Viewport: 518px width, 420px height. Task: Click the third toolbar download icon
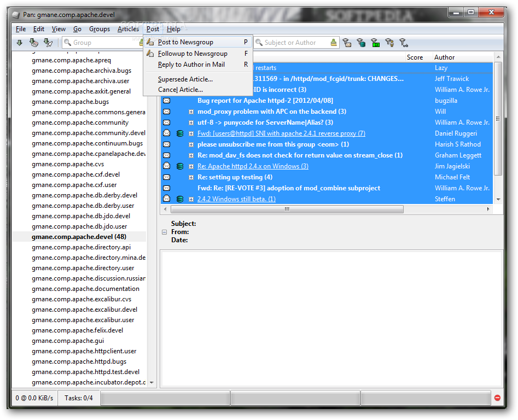tap(48, 43)
